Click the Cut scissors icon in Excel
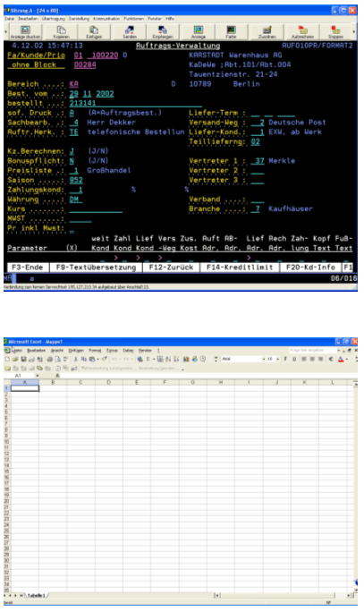The width and height of the screenshot is (364, 612). [76, 359]
